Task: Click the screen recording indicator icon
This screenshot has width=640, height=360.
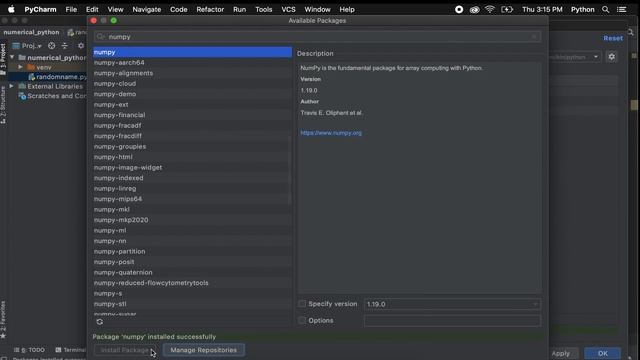Action: click(x=459, y=9)
